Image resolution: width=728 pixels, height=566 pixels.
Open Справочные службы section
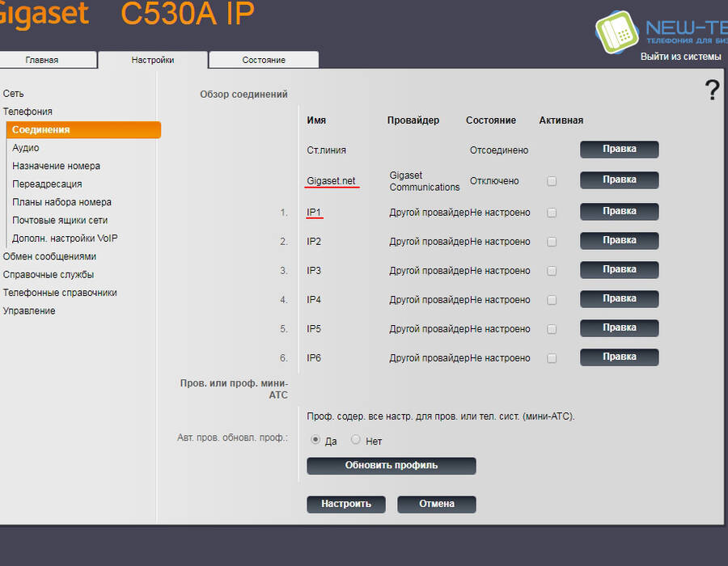(49, 275)
